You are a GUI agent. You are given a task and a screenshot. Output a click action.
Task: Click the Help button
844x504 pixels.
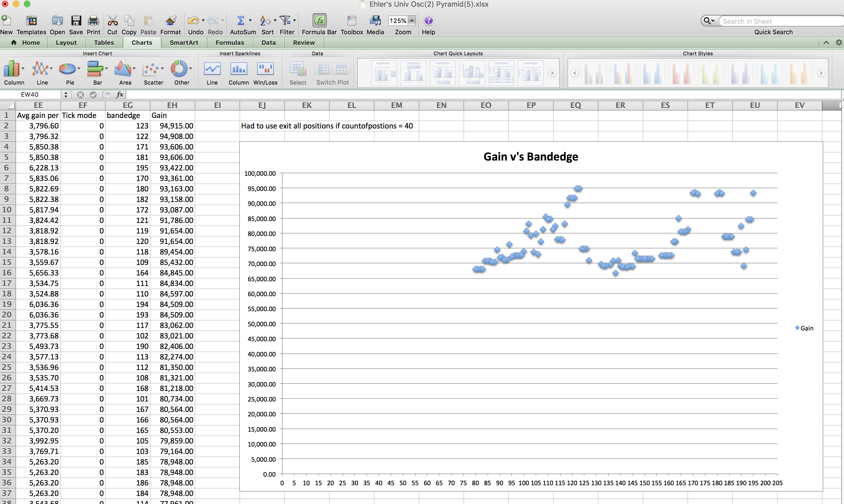coord(428,21)
